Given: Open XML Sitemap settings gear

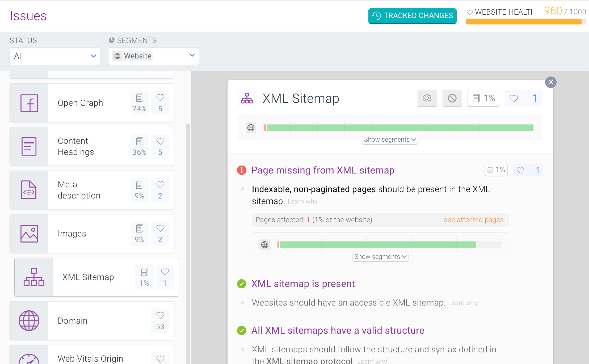Looking at the screenshot, I should 427,98.
